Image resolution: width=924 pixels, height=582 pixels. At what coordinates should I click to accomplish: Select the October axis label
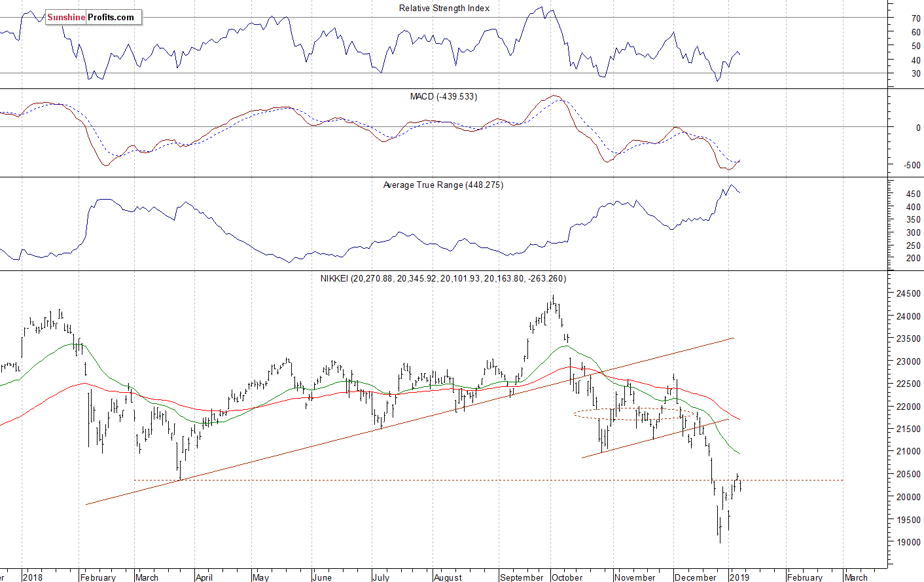(x=567, y=577)
